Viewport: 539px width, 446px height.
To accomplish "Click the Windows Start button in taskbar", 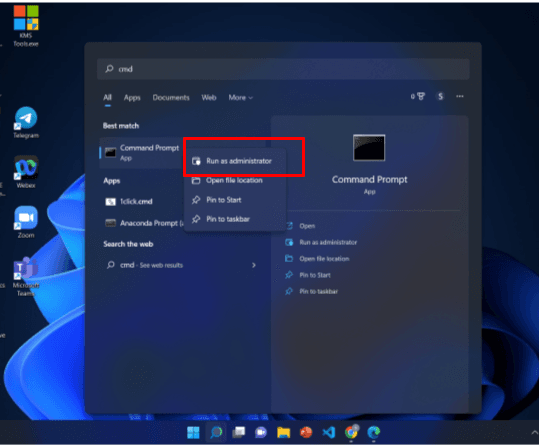I will (193, 432).
